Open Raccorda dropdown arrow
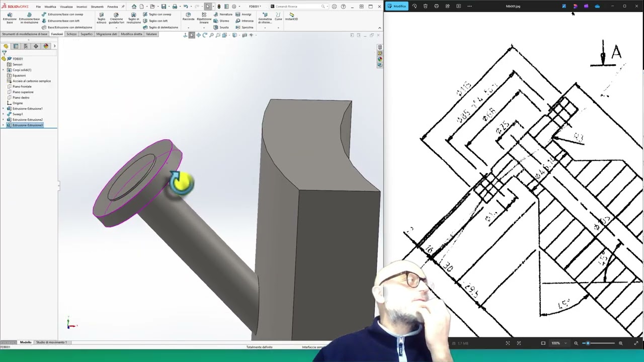The height and width of the screenshot is (362, 644). point(188,27)
